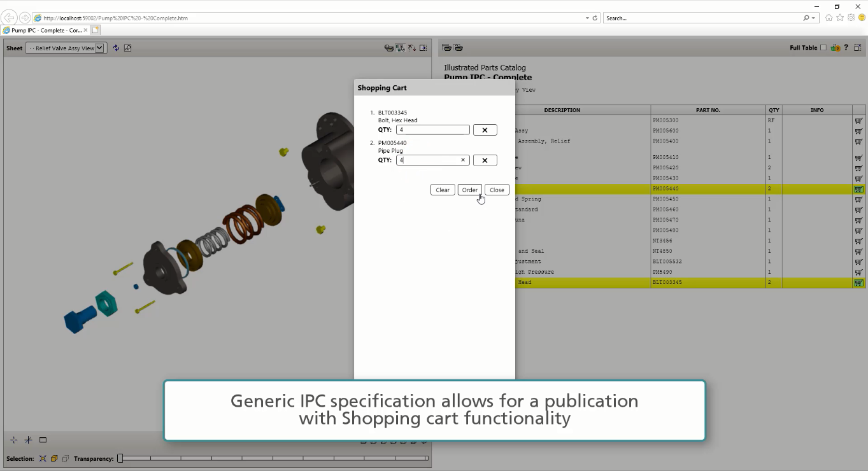868x471 pixels.
Task: Open the browser home icon
Action: tap(829, 18)
